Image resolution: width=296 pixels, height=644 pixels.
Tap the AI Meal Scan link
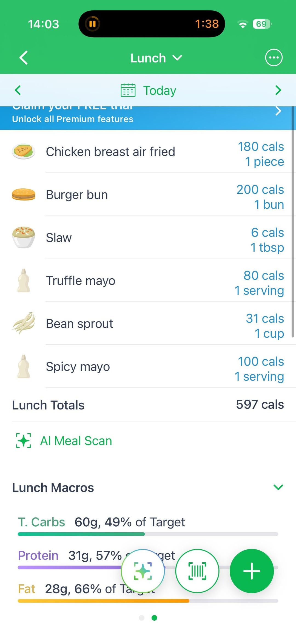point(76,441)
